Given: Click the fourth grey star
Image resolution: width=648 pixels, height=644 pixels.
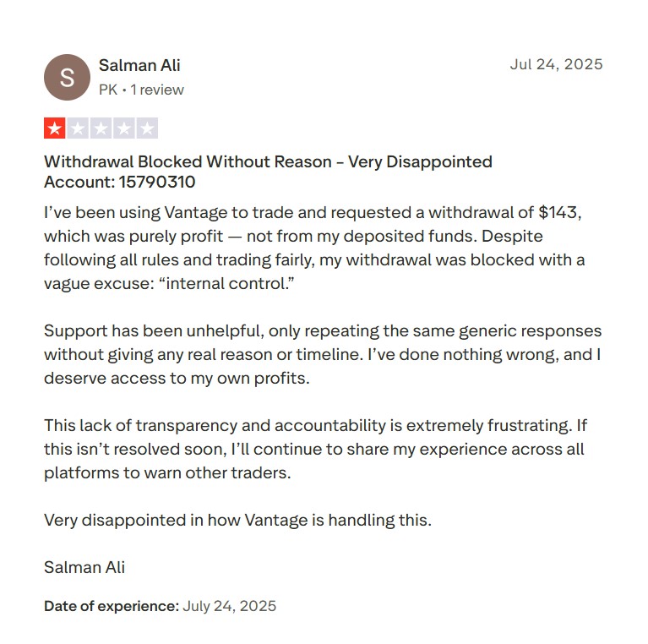Looking at the screenshot, I should point(124,128).
